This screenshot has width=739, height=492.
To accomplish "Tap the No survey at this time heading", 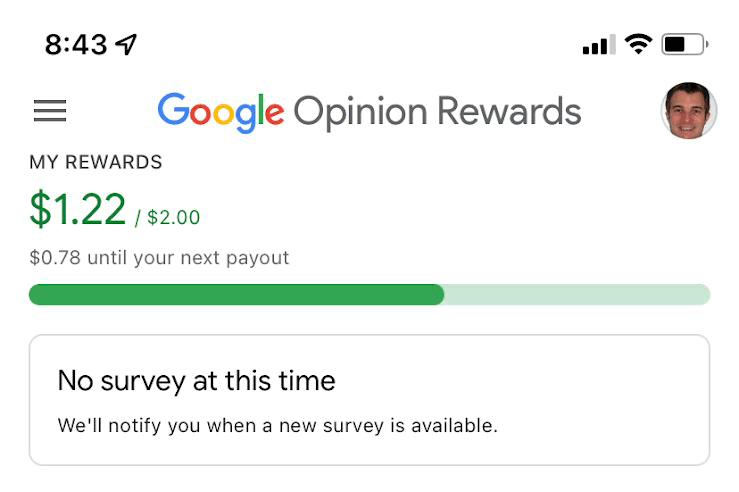I will pyautogui.click(x=196, y=380).
